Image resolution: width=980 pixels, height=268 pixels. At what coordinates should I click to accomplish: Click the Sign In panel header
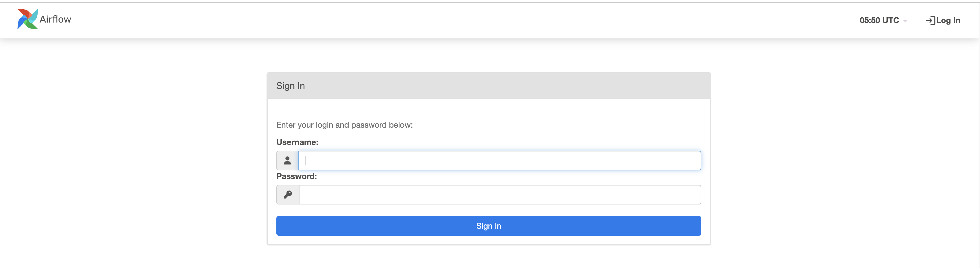[x=290, y=86]
